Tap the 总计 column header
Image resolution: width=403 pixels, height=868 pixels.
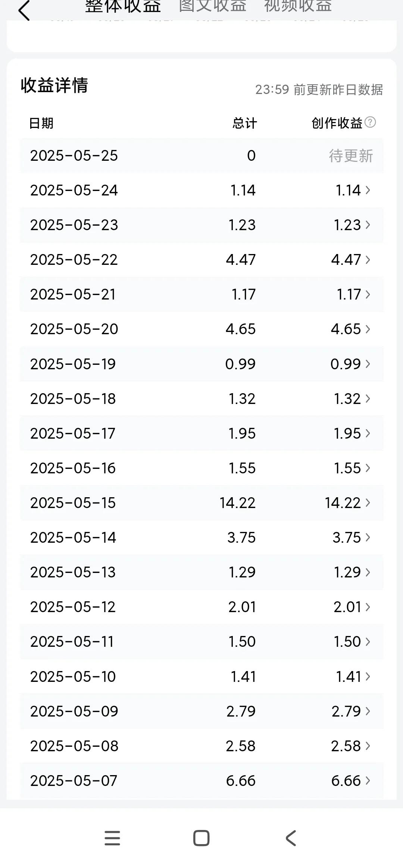(x=245, y=123)
